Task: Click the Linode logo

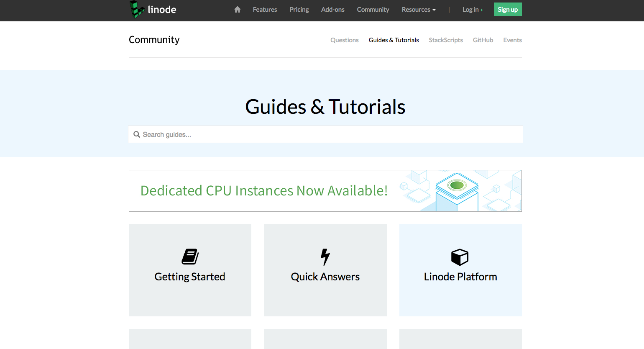Action: [153, 9]
